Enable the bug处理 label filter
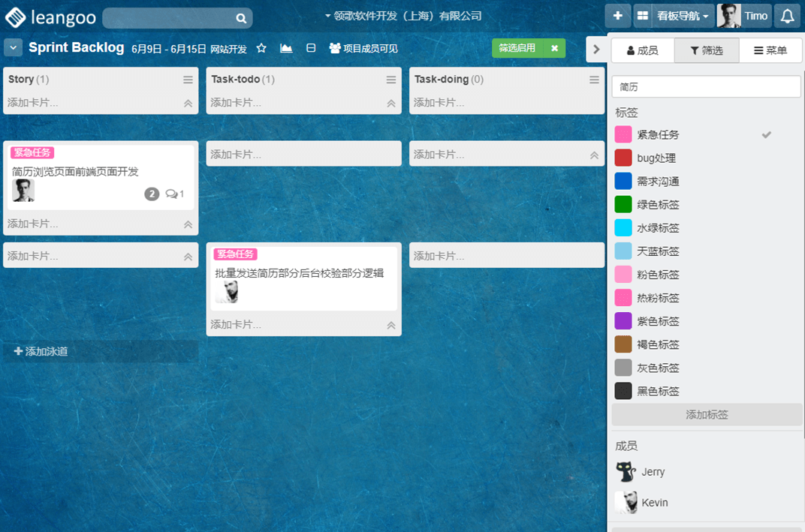The image size is (805, 532). coord(656,158)
